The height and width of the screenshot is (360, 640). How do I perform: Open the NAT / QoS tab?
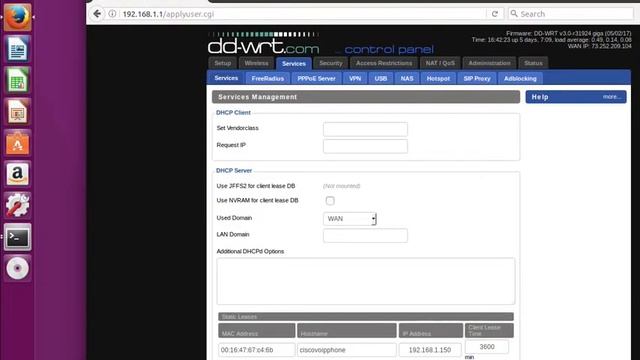[x=440, y=63]
